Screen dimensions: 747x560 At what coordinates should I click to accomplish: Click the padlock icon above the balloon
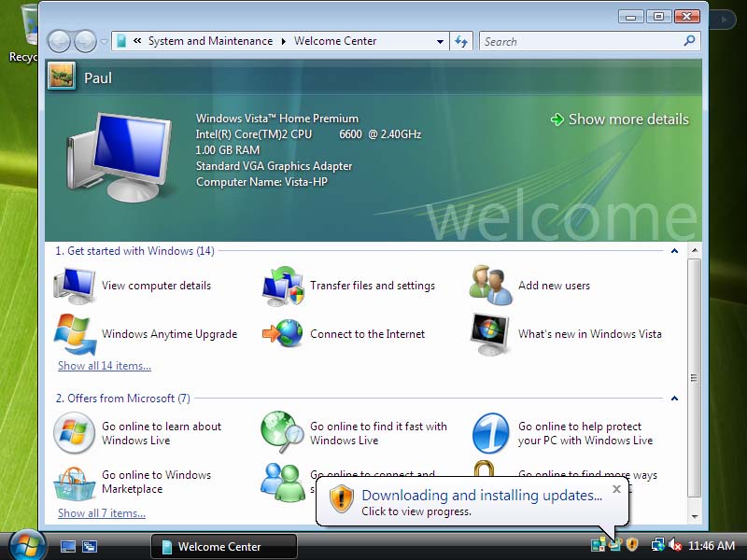click(x=484, y=469)
